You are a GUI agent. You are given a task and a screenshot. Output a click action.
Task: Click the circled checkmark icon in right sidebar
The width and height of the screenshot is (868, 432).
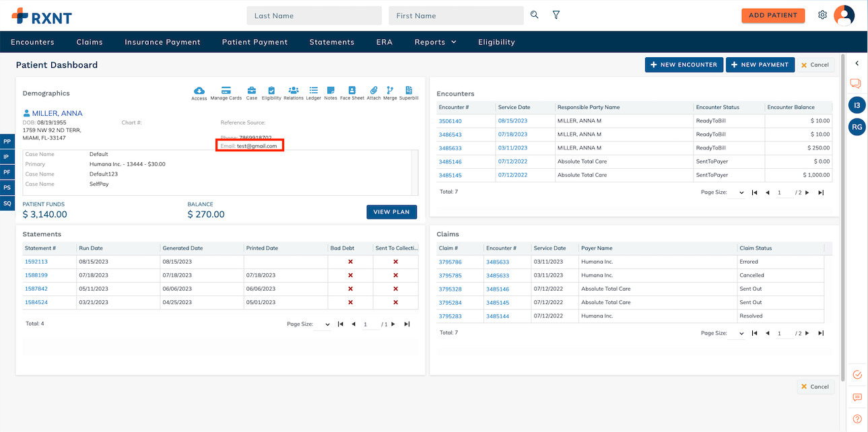(x=857, y=375)
